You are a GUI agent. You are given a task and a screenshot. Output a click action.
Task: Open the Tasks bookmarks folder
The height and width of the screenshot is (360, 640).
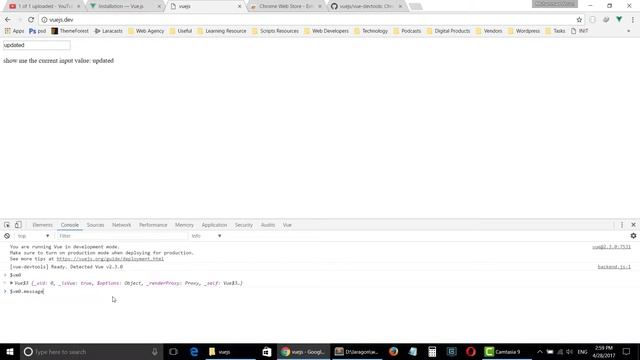[x=555, y=31]
